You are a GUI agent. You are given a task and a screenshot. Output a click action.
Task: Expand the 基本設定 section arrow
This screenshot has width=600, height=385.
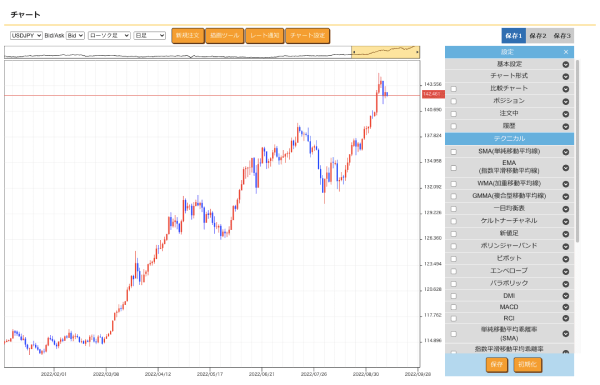pos(566,65)
